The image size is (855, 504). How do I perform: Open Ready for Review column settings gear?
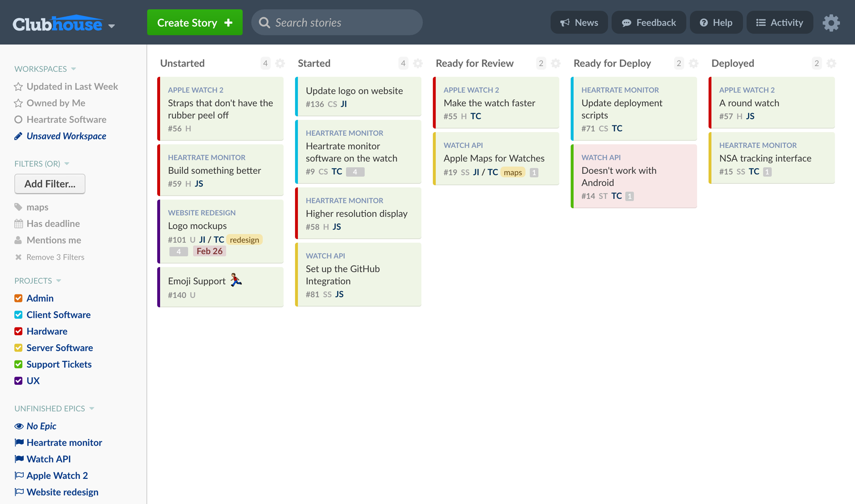pyautogui.click(x=556, y=63)
